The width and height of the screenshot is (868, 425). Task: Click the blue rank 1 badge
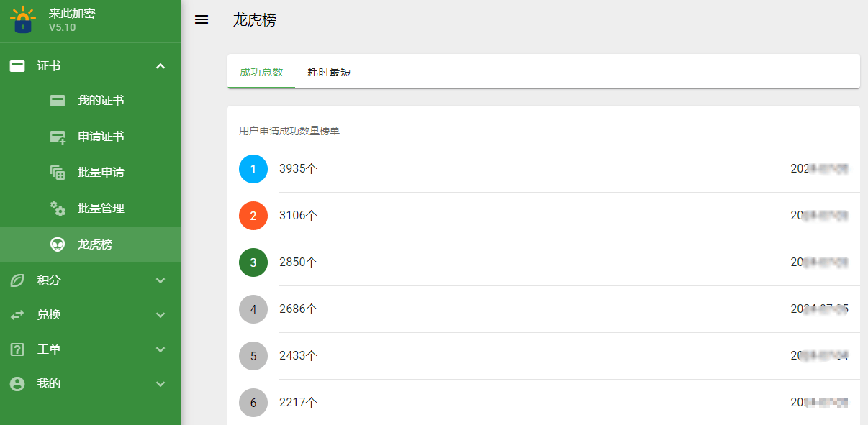coord(253,169)
